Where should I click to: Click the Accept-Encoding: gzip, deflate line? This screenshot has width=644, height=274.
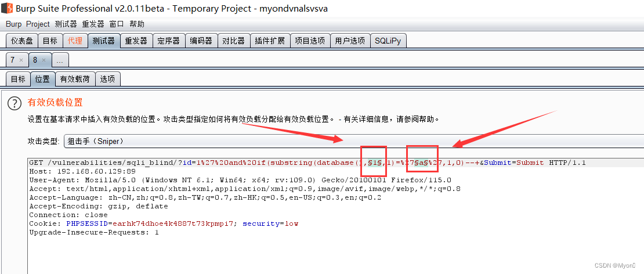[99, 206]
